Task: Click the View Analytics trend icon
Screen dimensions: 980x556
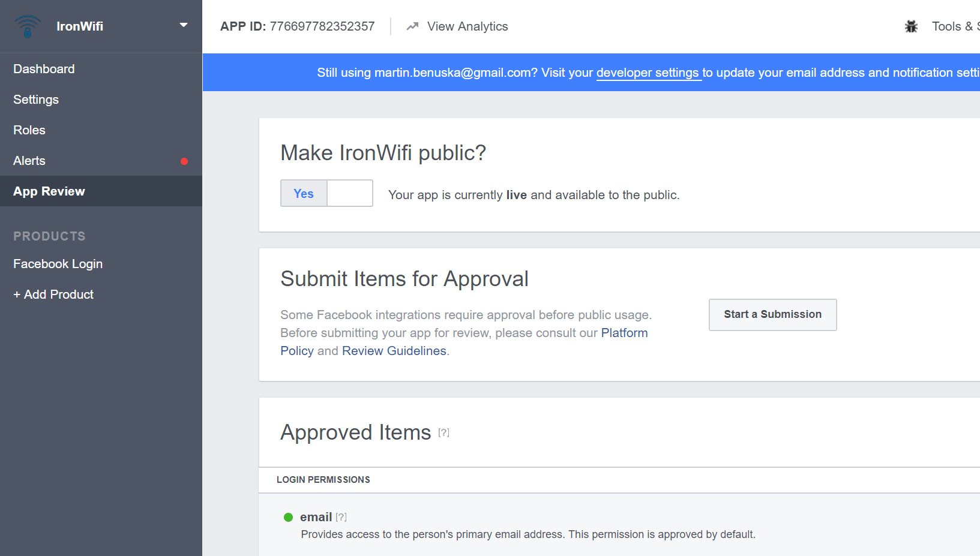Action: pos(412,26)
